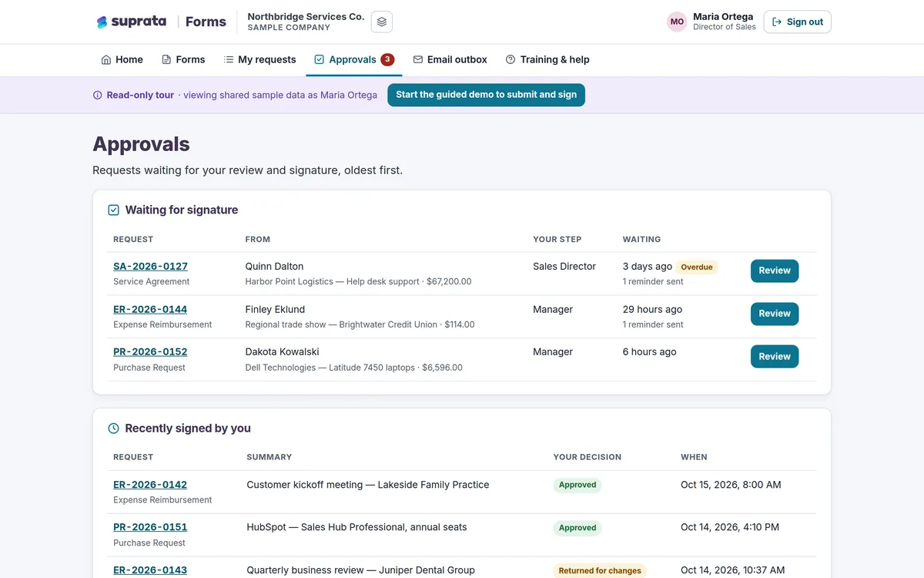Viewport: 924px width, 578px height.
Task: Click the Approvals checkmark icon in nav
Action: point(320,59)
